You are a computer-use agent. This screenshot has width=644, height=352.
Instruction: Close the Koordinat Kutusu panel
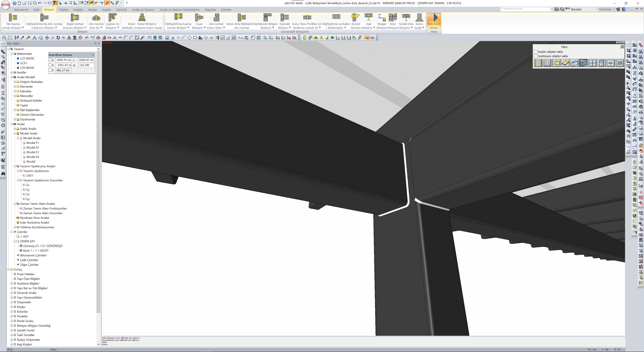[93, 55]
